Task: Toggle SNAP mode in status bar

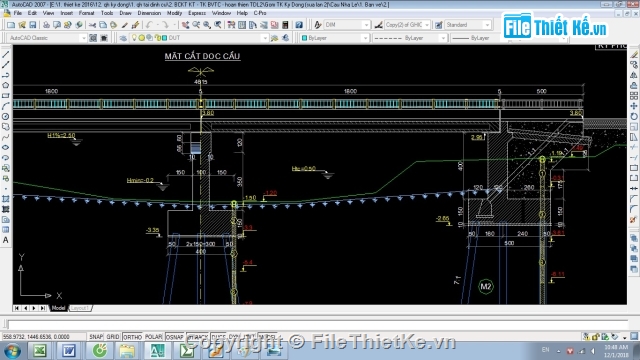Action: [x=96, y=337]
